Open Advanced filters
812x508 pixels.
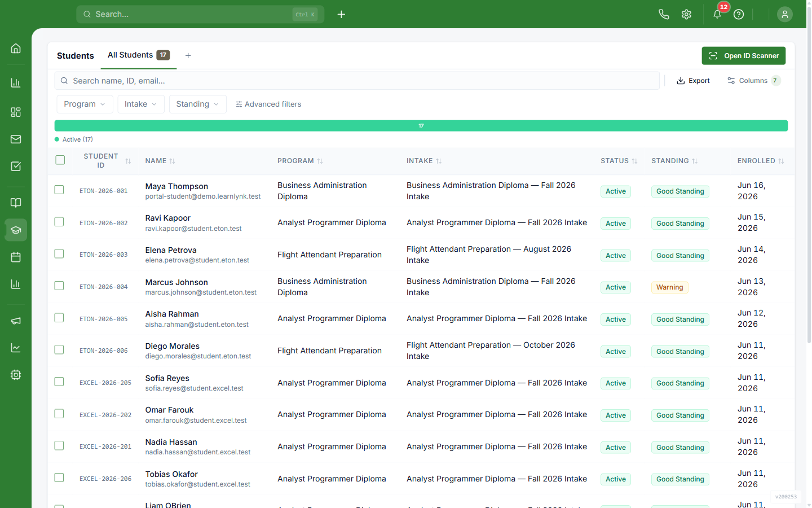(x=268, y=104)
